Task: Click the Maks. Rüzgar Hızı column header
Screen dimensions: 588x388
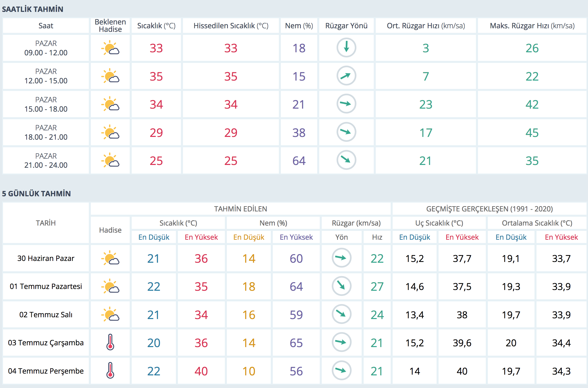Action: pos(532,26)
